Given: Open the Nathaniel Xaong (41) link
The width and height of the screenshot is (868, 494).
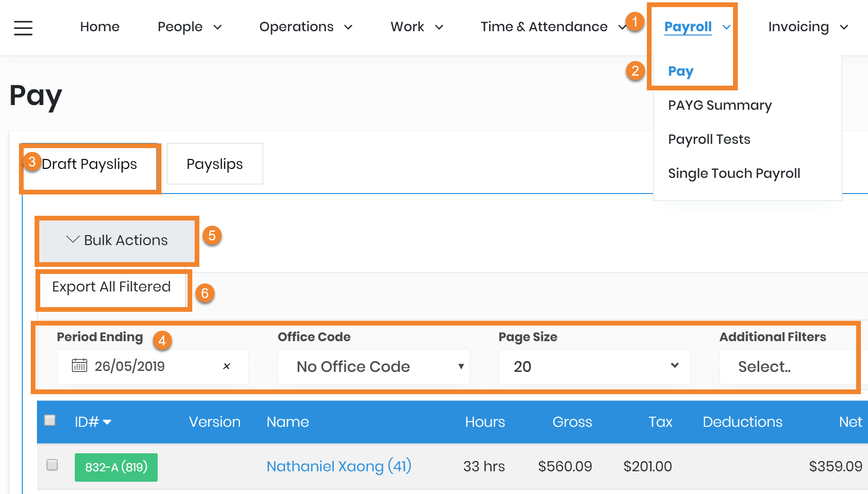Looking at the screenshot, I should 339,467.
